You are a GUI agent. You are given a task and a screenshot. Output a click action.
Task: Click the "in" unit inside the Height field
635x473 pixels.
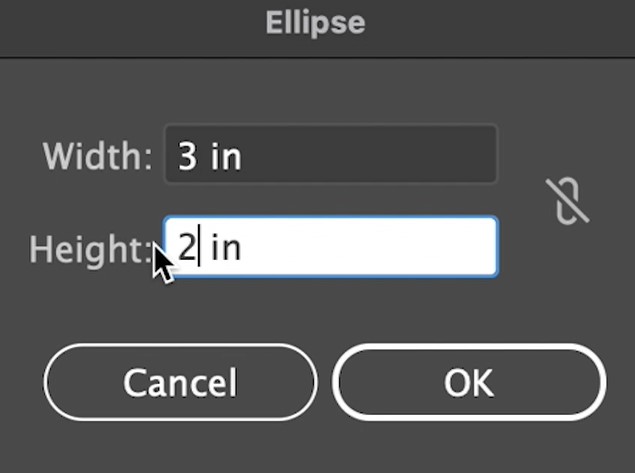pyautogui.click(x=226, y=247)
